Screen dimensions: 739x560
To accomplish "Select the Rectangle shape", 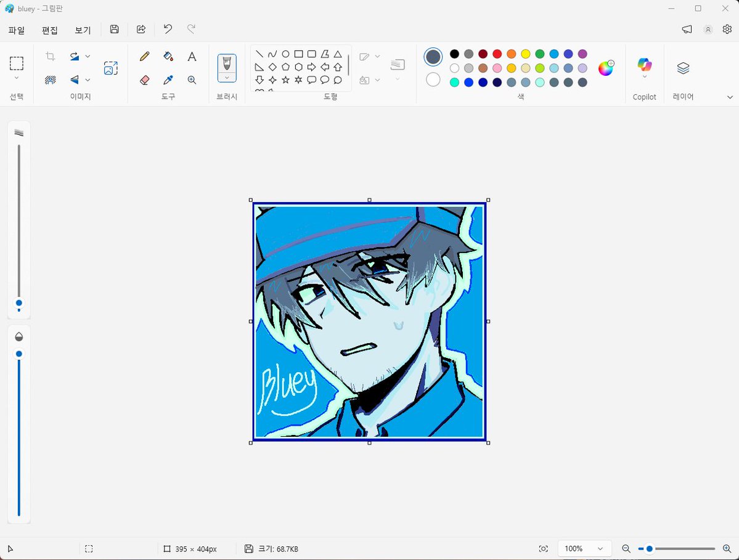I will 298,54.
